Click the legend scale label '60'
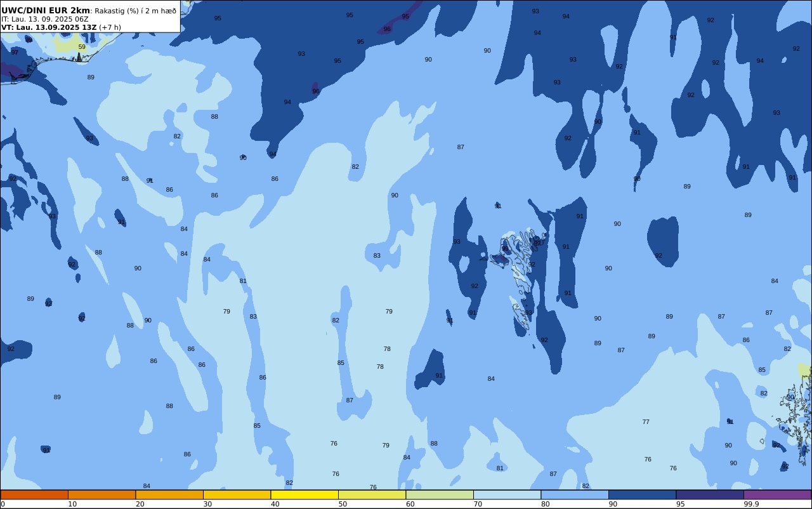812x509 pixels. pos(410,504)
